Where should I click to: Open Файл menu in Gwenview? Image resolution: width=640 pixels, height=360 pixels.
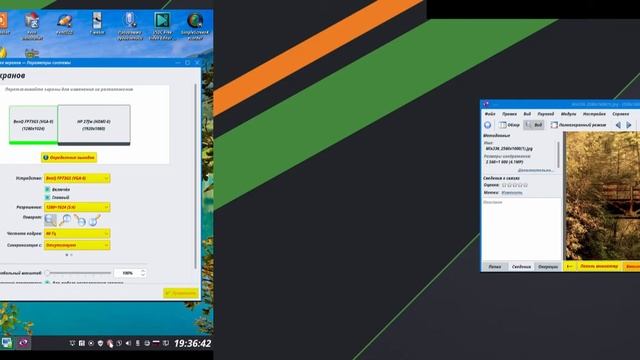pos(490,114)
